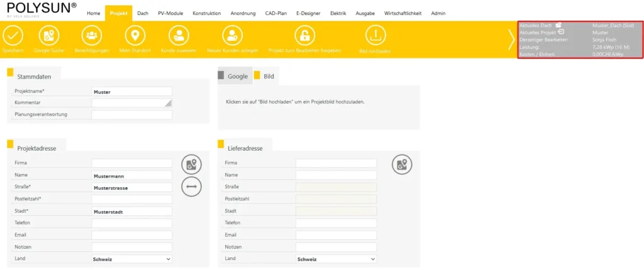The height and width of the screenshot is (270, 644).
Task: Click Neuen Kunden anlegen icon
Action: (x=232, y=36)
